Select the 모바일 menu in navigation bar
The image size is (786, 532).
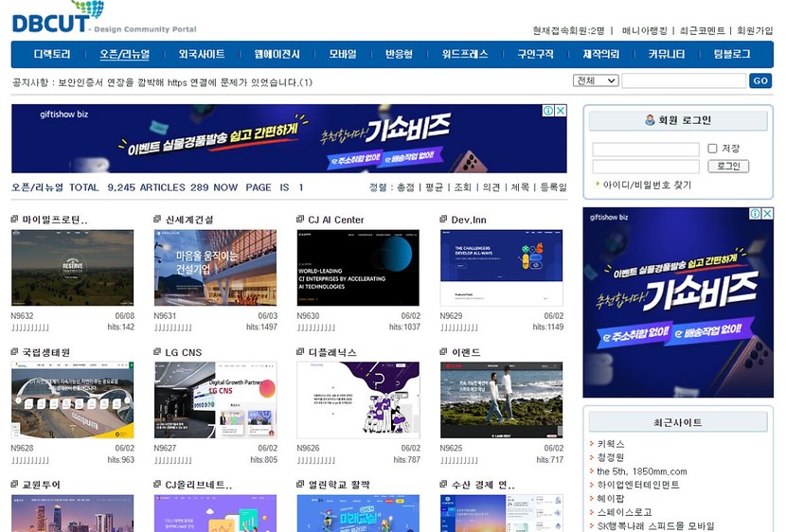(x=343, y=55)
